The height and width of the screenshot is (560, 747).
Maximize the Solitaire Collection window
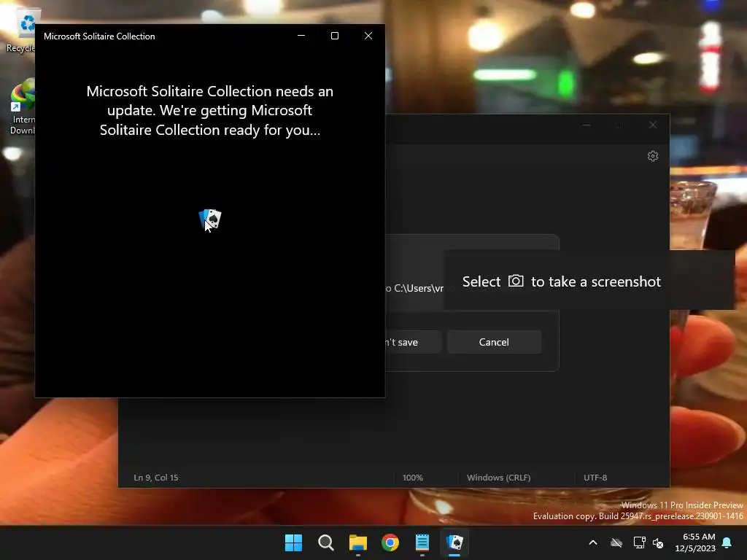pyautogui.click(x=334, y=36)
